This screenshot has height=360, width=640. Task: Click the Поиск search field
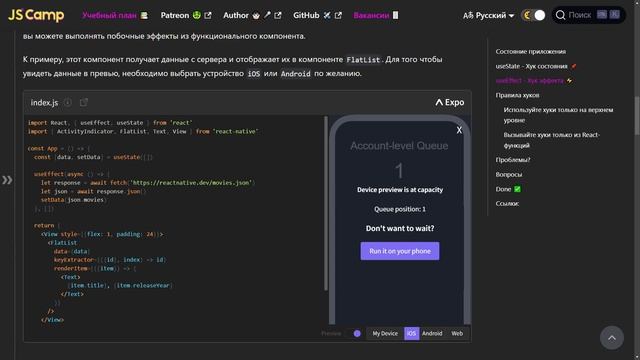588,16
